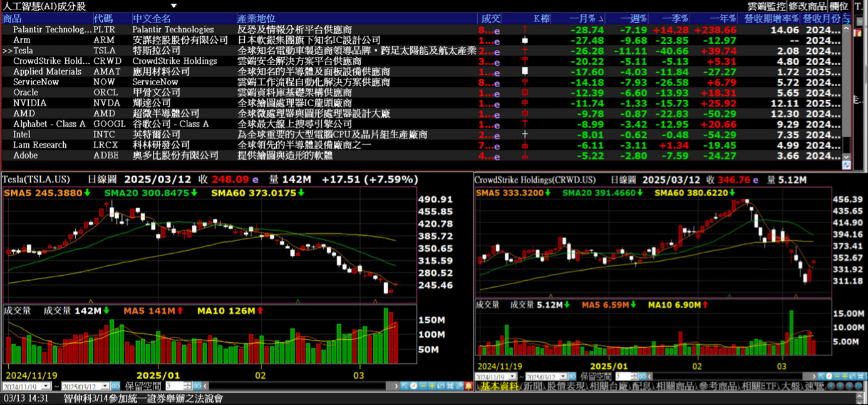Click the round left-arrow icon beside the tabs
This screenshot has height=405, width=868.
831,386
